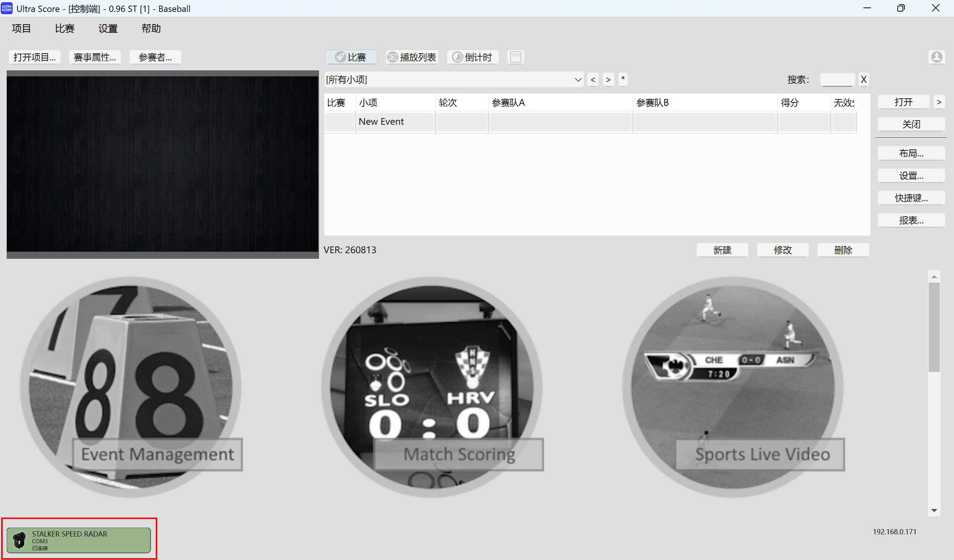Switch to the 播放列表 tab
This screenshot has height=560, width=954.
(412, 57)
